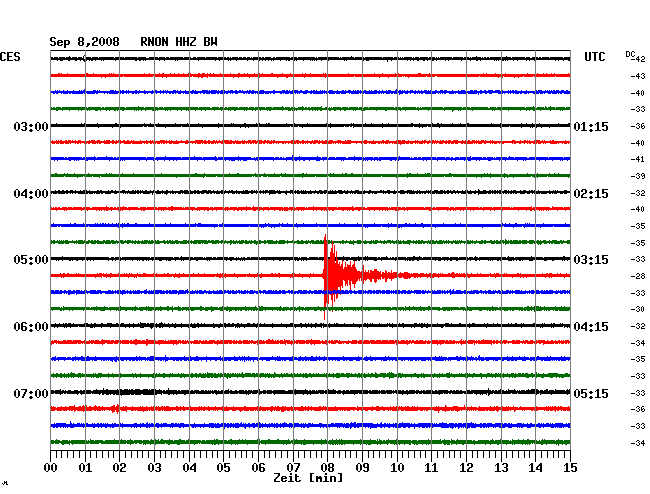The width and height of the screenshot is (650, 494).
Task: Select the 06:00 local time label
Action: (31, 327)
